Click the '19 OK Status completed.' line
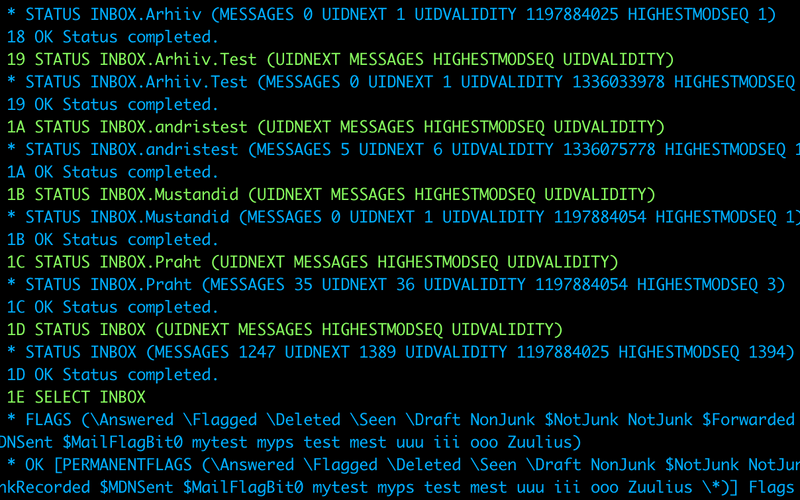 point(113,105)
